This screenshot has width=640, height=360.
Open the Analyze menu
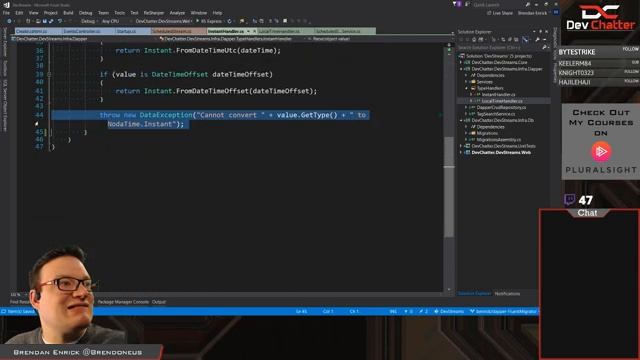tap(177, 13)
